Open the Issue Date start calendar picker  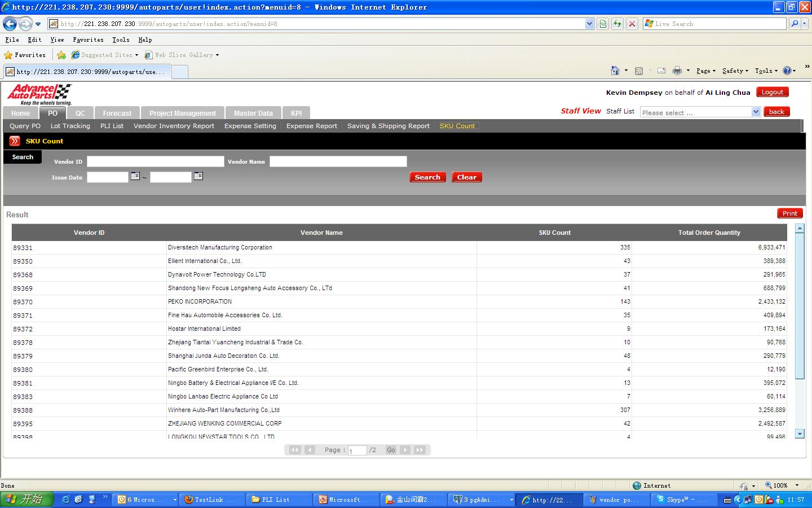[135, 176]
